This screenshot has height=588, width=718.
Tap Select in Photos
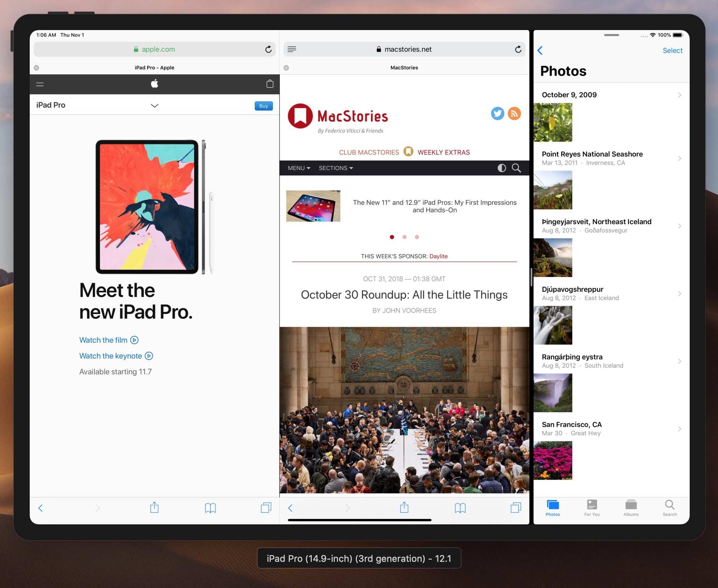tap(672, 51)
